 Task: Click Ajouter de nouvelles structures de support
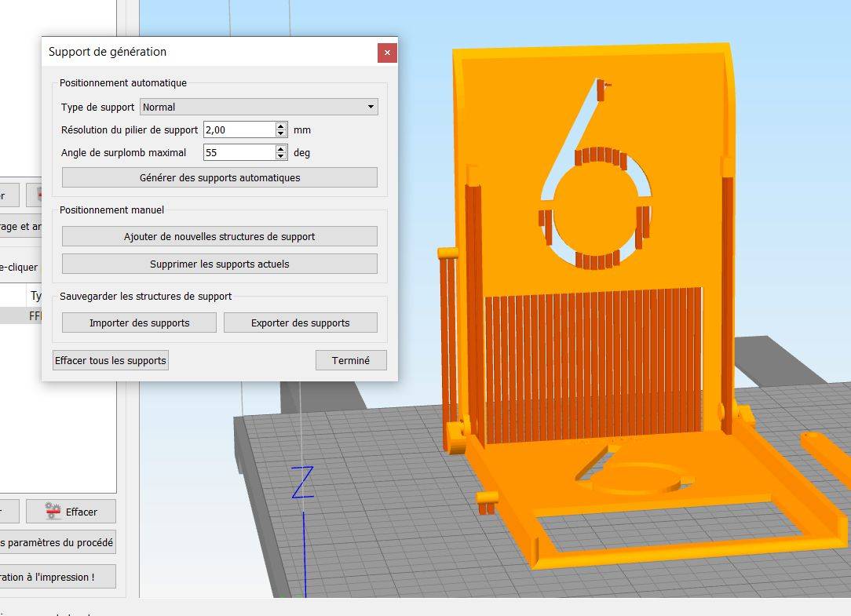[x=219, y=236]
